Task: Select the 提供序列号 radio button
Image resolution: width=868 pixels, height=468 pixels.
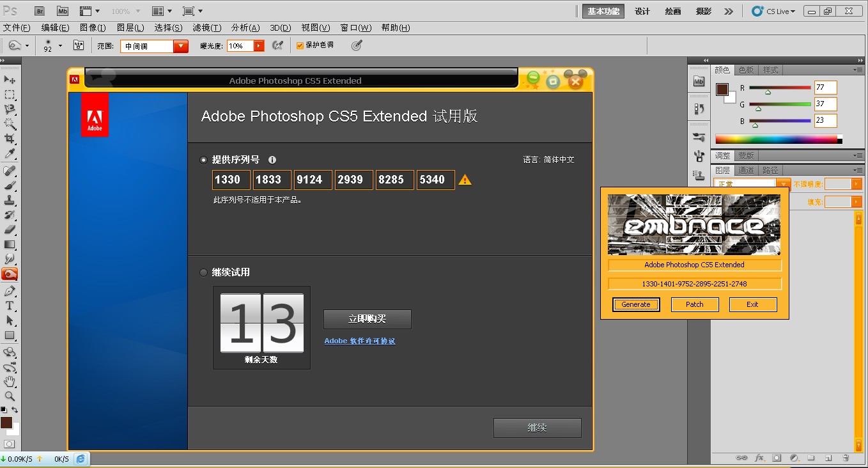Action: pyautogui.click(x=204, y=160)
